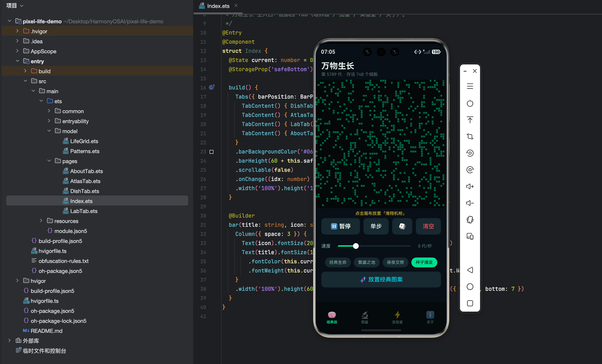602x364 pixels.
Task: Select the 繁盛之地 rule chip
Action: point(367,262)
